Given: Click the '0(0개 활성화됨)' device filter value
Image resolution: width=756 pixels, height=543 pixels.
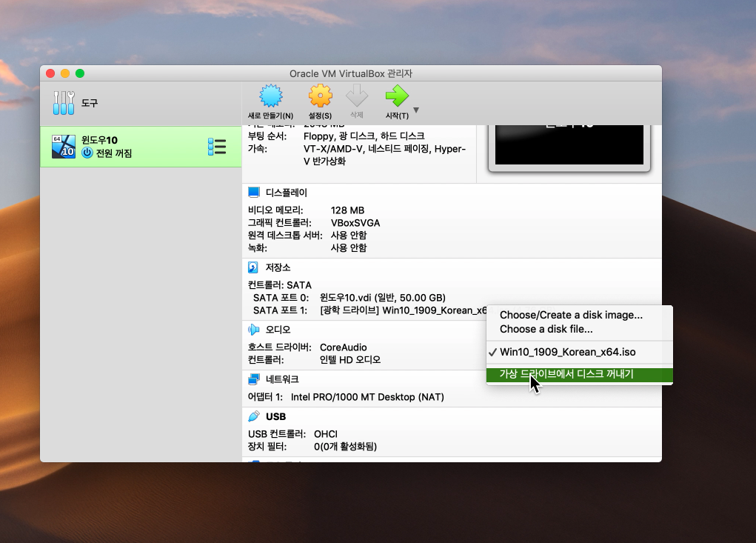Looking at the screenshot, I should (x=345, y=447).
